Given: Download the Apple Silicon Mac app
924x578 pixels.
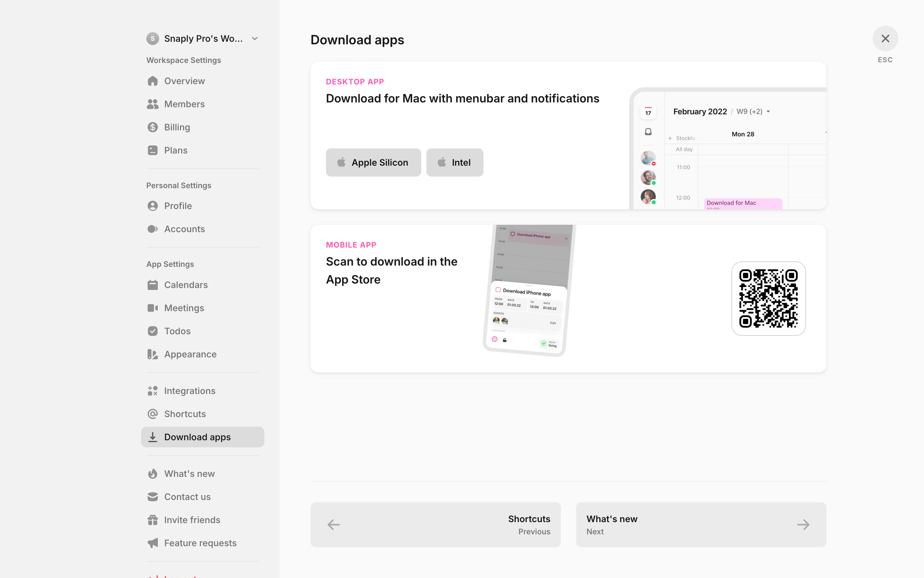Looking at the screenshot, I should pyautogui.click(x=373, y=162).
